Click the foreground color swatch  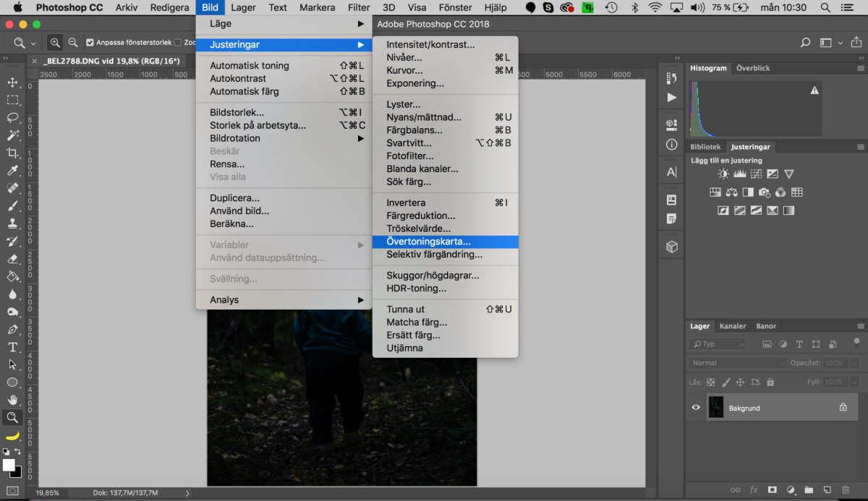[9, 465]
